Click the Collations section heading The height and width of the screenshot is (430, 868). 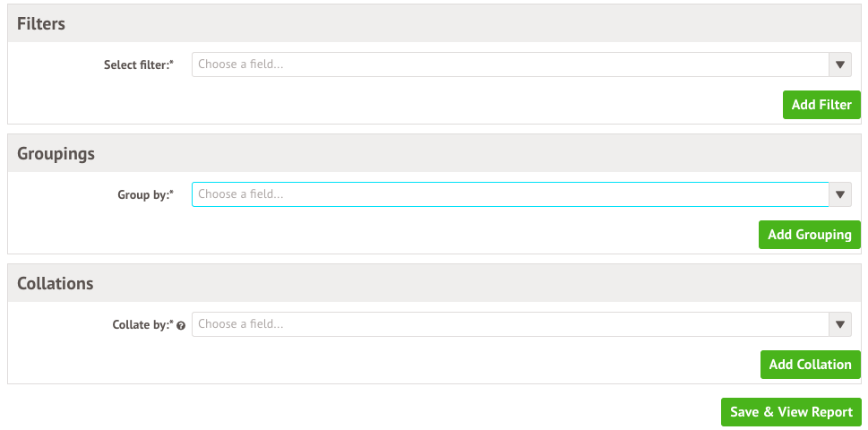pyautogui.click(x=56, y=284)
